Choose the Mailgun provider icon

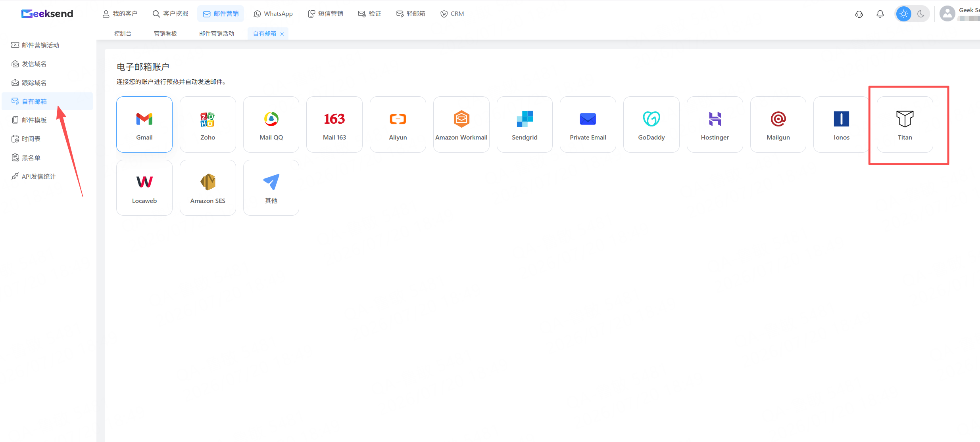click(x=778, y=119)
